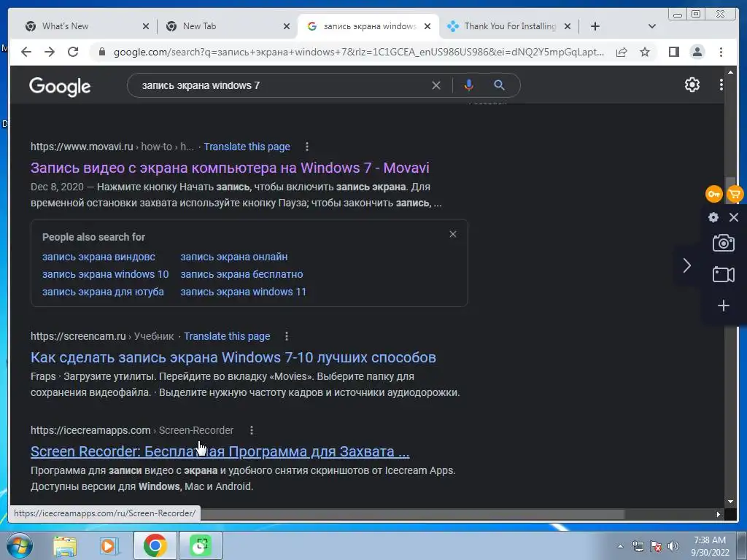Go forward in browser history

(50, 52)
